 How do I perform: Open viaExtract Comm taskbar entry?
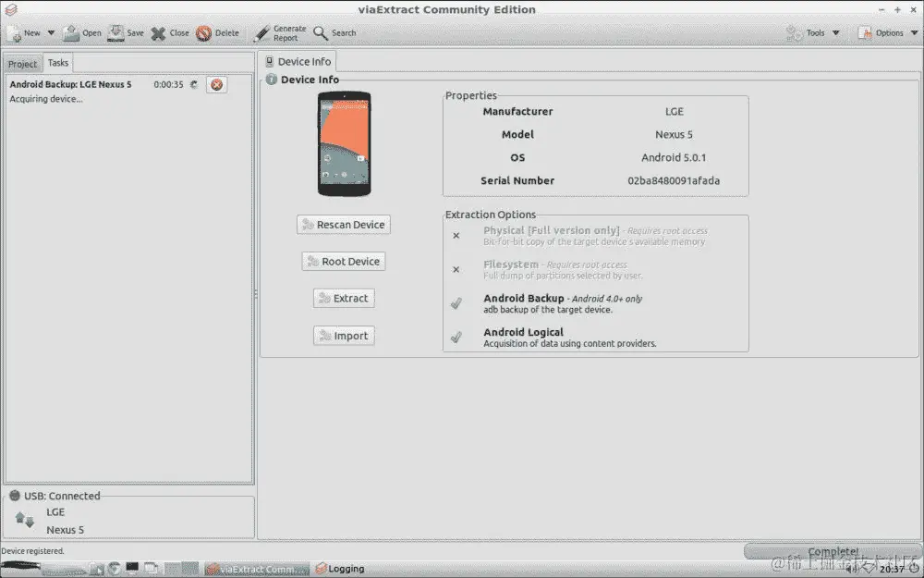[x=257, y=569]
